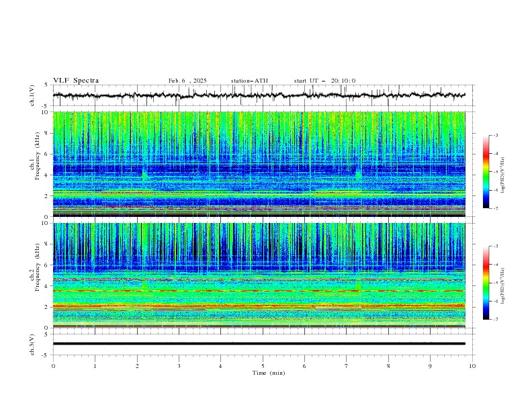Viewport: 532px width, 411px height.
Task: Click the time axis tick label "3"
Action: coord(179,366)
